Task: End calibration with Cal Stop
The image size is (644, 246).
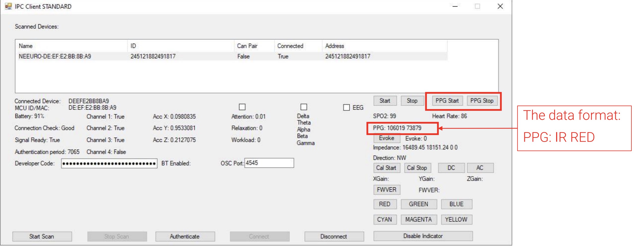Action: tap(418, 168)
